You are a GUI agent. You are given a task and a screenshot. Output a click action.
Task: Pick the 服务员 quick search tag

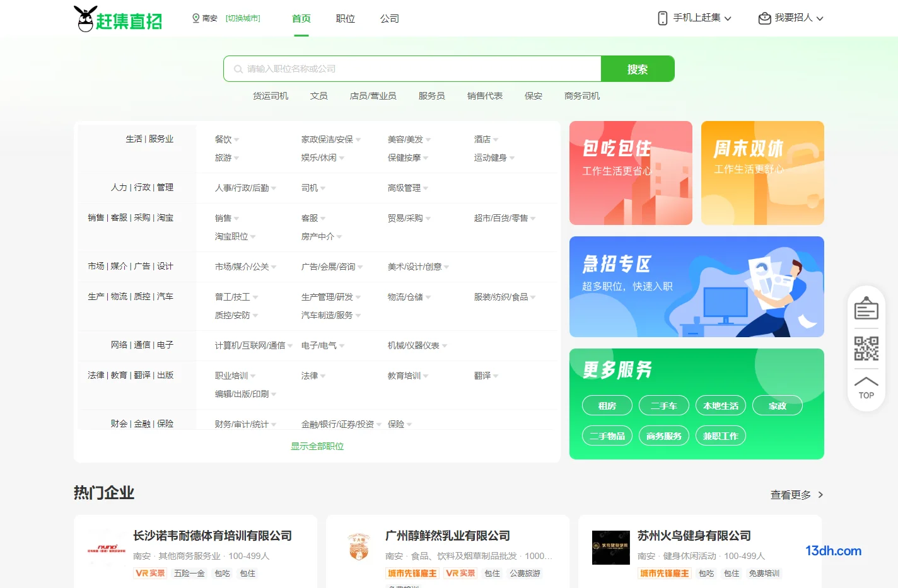[x=432, y=96]
